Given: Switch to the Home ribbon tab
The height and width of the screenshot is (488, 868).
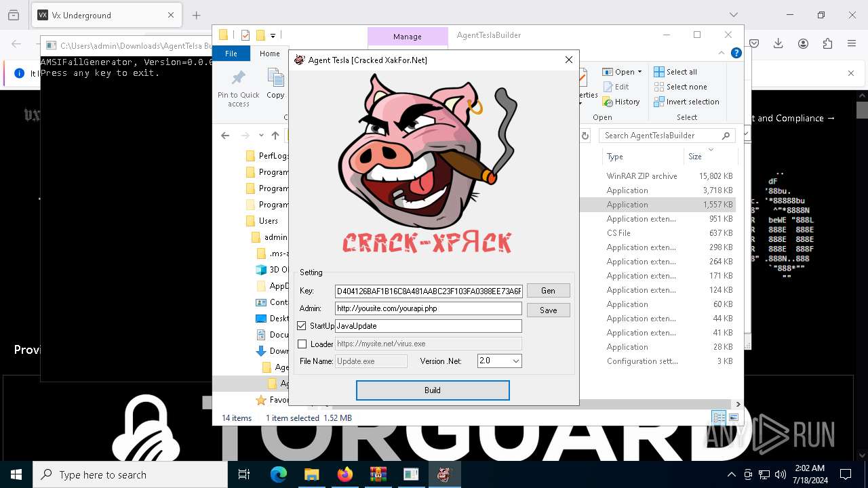Looking at the screenshot, I should [269, 54].
